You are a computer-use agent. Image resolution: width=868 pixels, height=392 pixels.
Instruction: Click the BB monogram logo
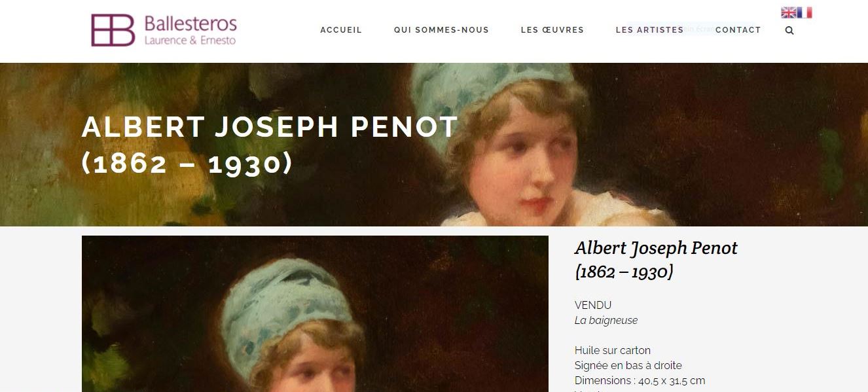click(113, 30)
